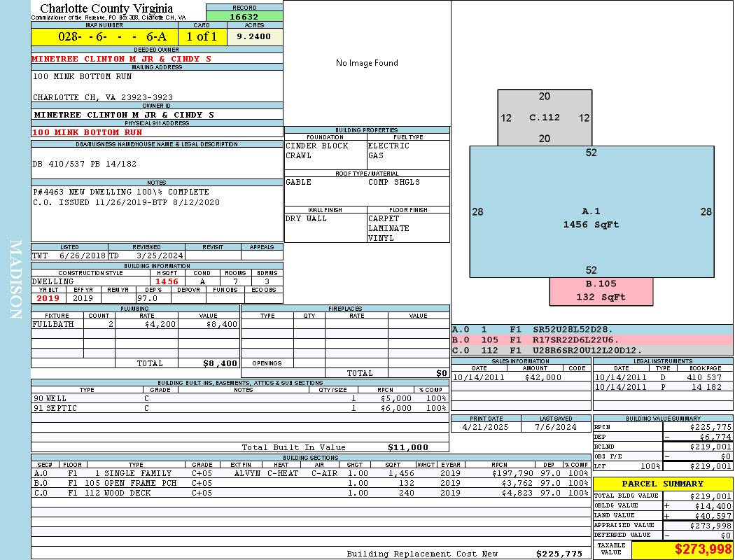Click the red taxable value $273,998
Screen dimensions: 735x560
(x=682, y=549)
